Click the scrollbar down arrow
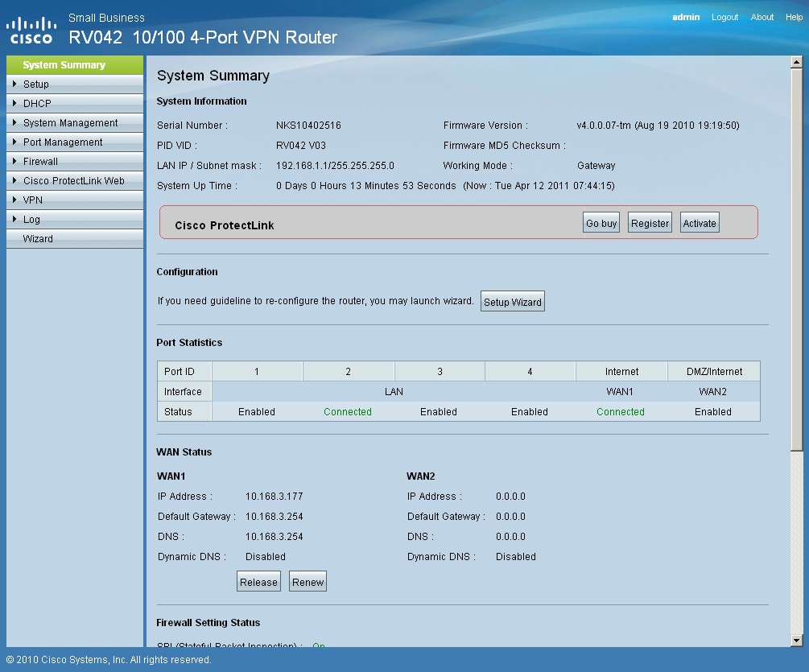The image size is (809, 672). [796, 641]
